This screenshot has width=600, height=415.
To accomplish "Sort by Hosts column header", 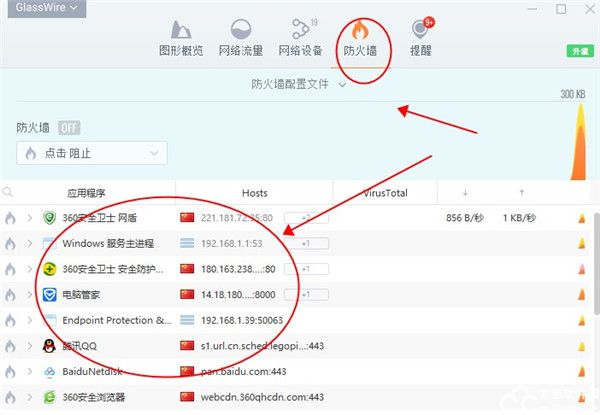I will 255,193.
